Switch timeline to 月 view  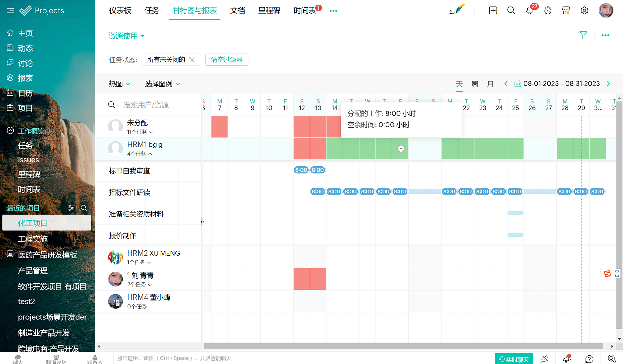pos(490,84)
